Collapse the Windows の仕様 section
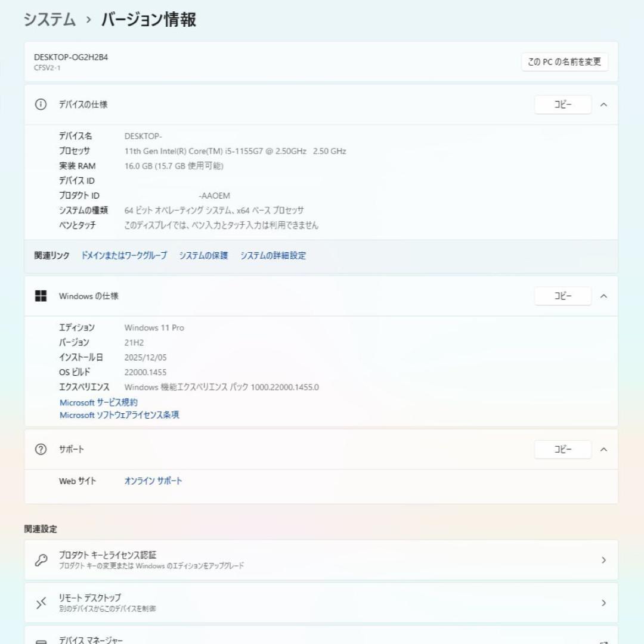Image resolution: width=644 pixels, height=644 pixels. (x=603, y=296)
